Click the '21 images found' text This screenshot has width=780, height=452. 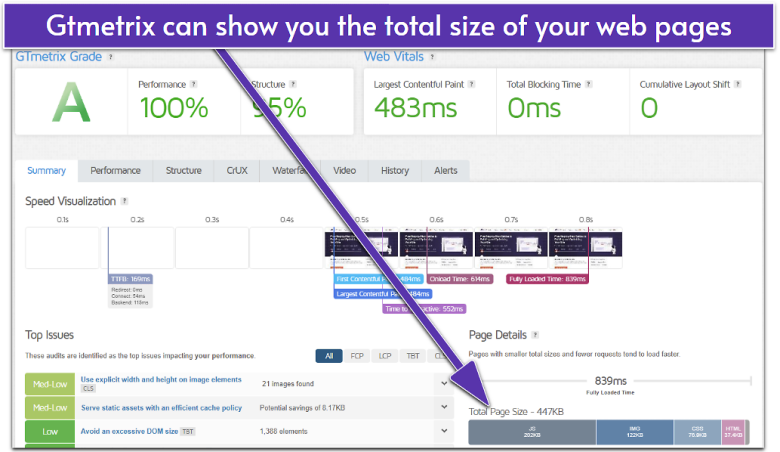point(288,384)
